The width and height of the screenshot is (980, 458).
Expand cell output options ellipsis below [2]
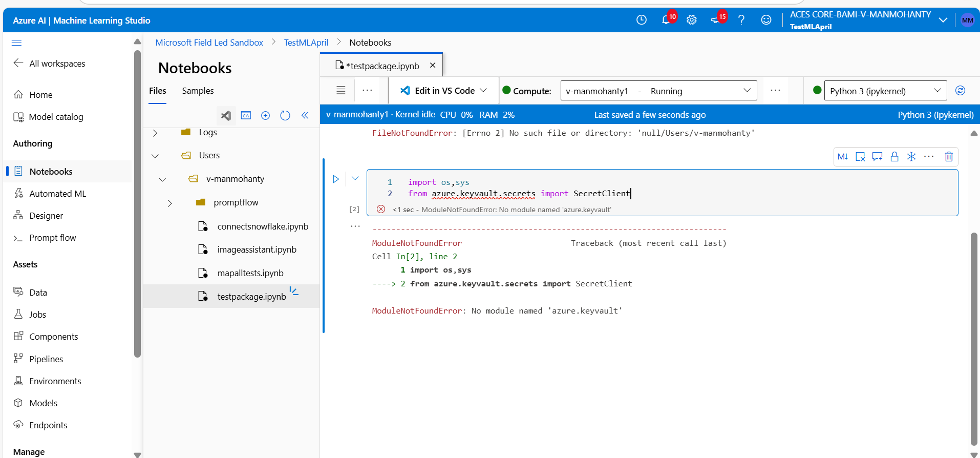355,226
